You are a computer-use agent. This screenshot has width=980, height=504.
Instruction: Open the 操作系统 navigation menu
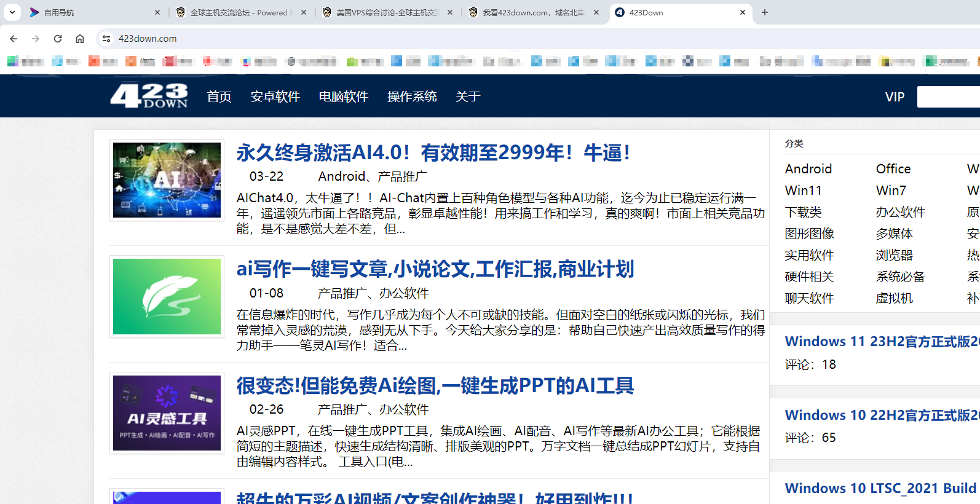pyautogui.click(x=412, y=96)
